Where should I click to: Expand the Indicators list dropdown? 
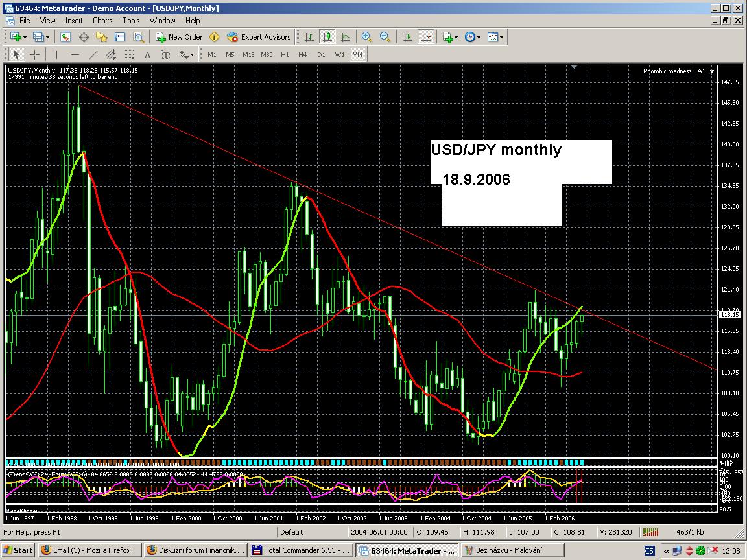(x=450, y=37)
